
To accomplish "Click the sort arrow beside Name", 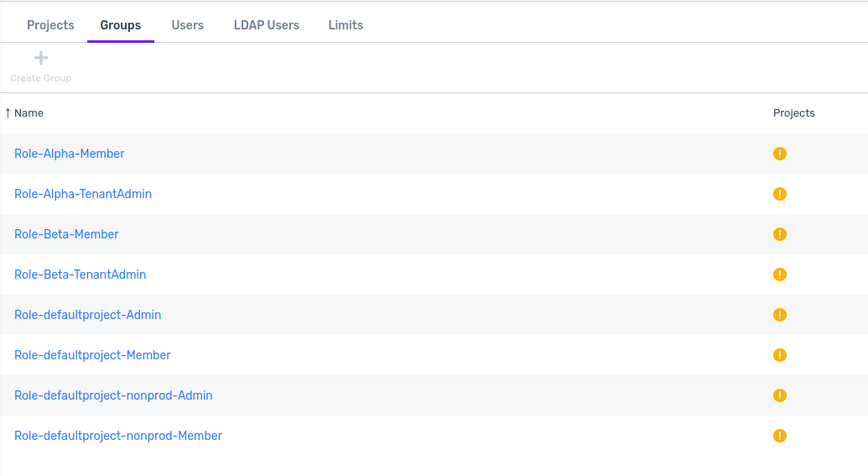I will tap(8, 113).
